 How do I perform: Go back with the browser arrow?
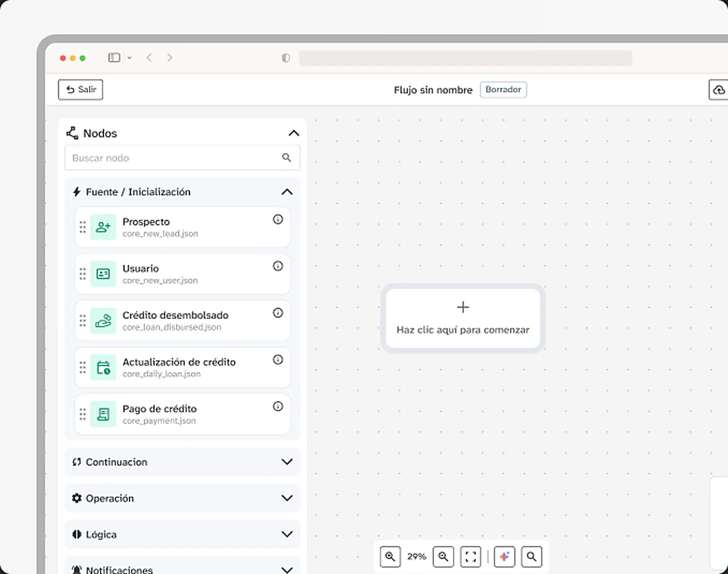pyautogui.click(x=149, y=57)
